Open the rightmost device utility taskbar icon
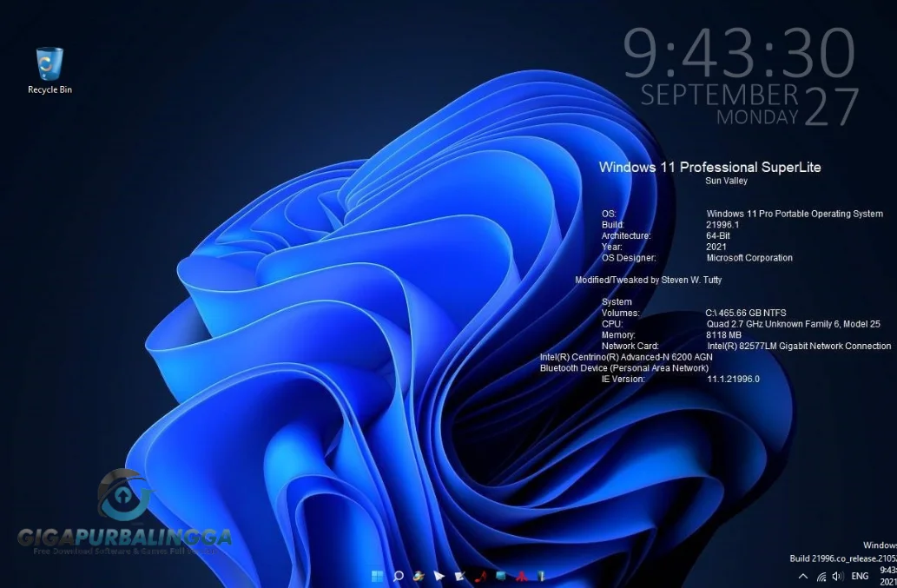 pyautogui.click(x=542, y=576)
